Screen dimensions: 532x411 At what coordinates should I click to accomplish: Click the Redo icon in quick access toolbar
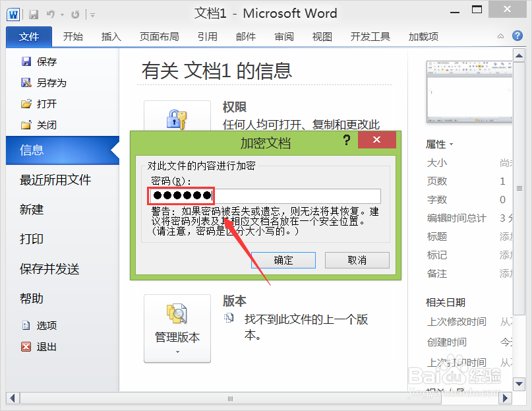coord(75,15)
